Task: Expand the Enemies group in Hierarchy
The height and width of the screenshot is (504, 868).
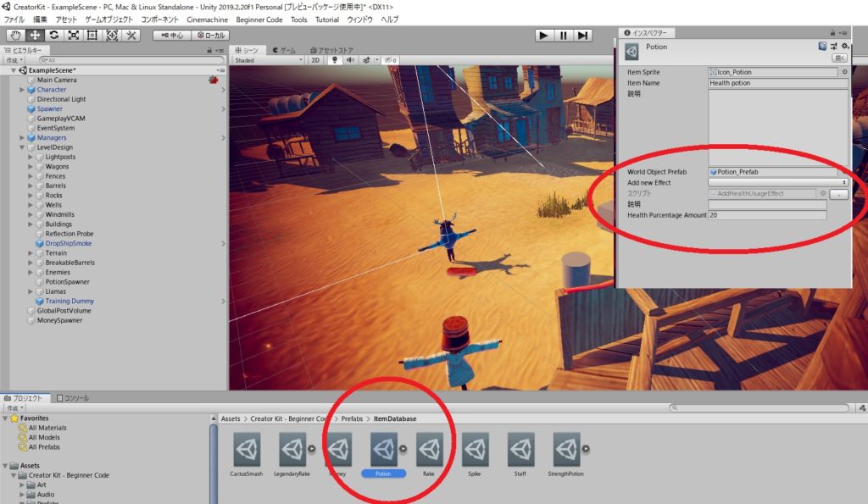Action: click(x=31, y=272)
